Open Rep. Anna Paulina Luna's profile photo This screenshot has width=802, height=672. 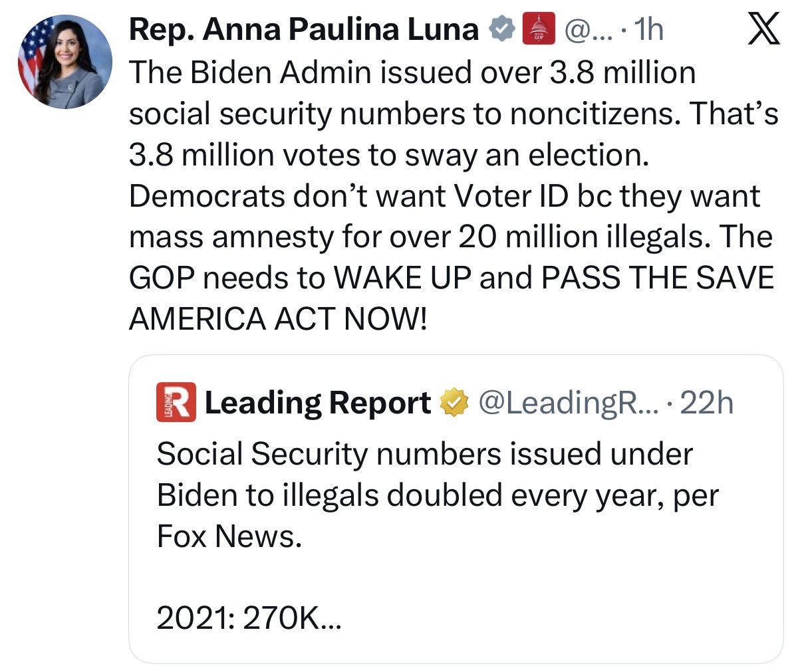pyautogui.click(x=65, y=61)
